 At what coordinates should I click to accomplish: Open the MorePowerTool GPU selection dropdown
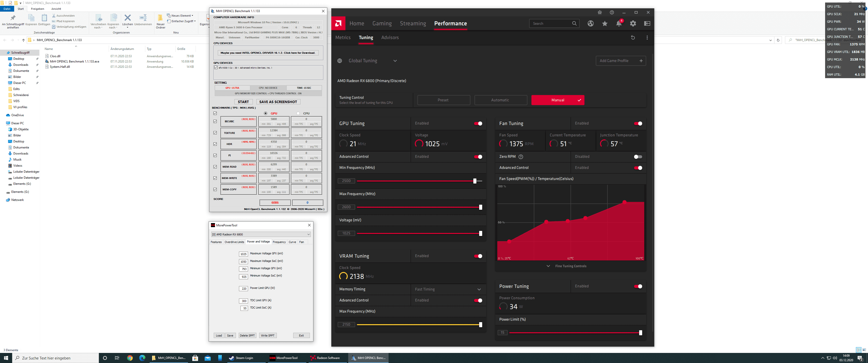point(261,234)
